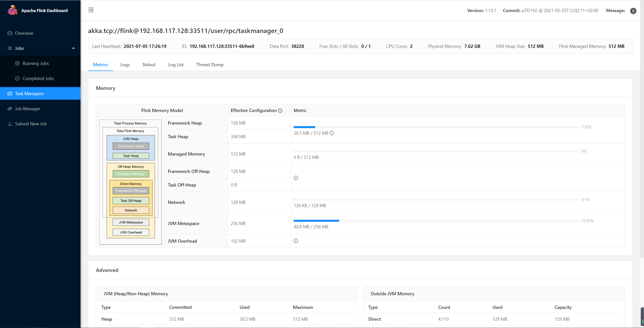Click the Message count badge showing 0
The height and width of the screenshot is (328, 644).
[633, 11]
